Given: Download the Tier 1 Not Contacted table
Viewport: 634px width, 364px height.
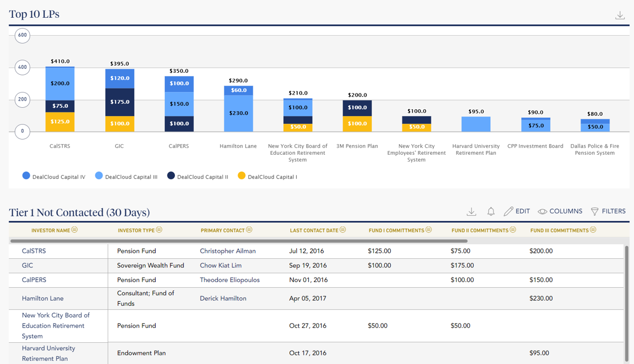Looking at the screenshot, I should (471, 211).
